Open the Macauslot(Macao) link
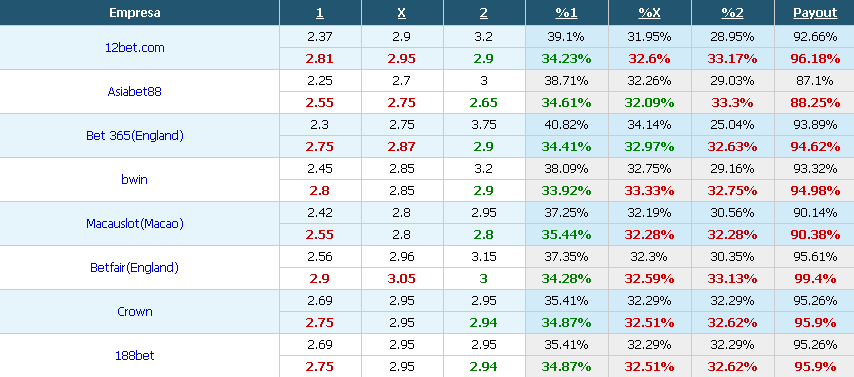Image resolution: width=854 pixels, height=377 pixels. tap(135, 223)
